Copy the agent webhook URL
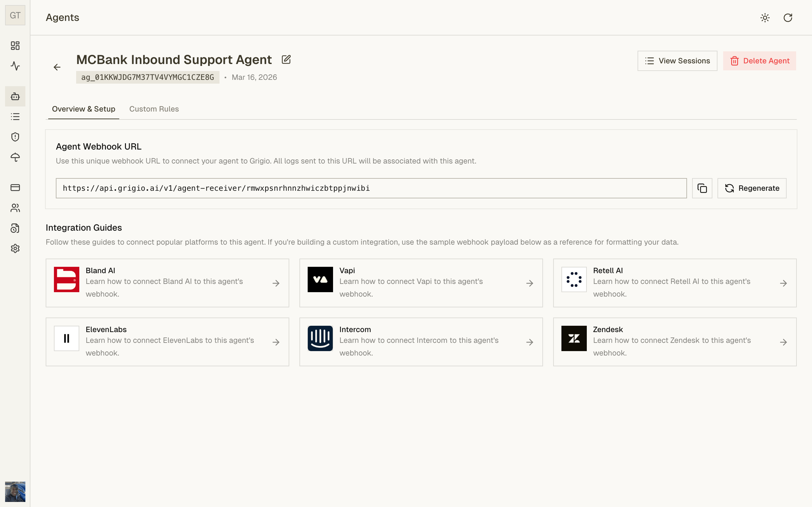 tap(702, 188)
